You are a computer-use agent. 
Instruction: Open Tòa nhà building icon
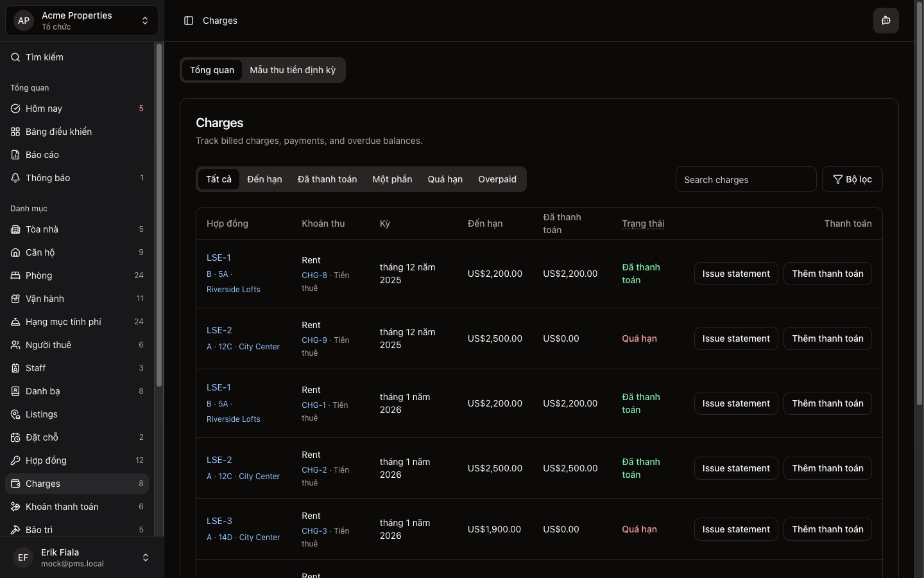[15, 229]
